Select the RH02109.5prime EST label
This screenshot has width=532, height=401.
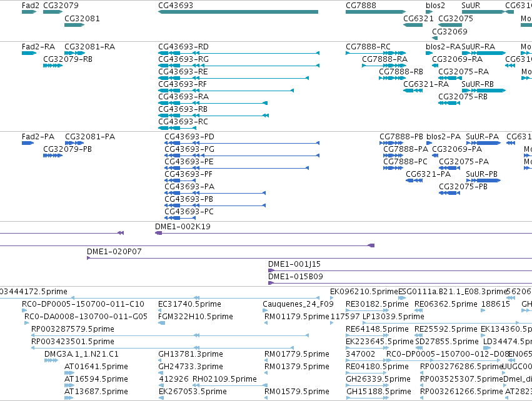[x=224, y=379]
